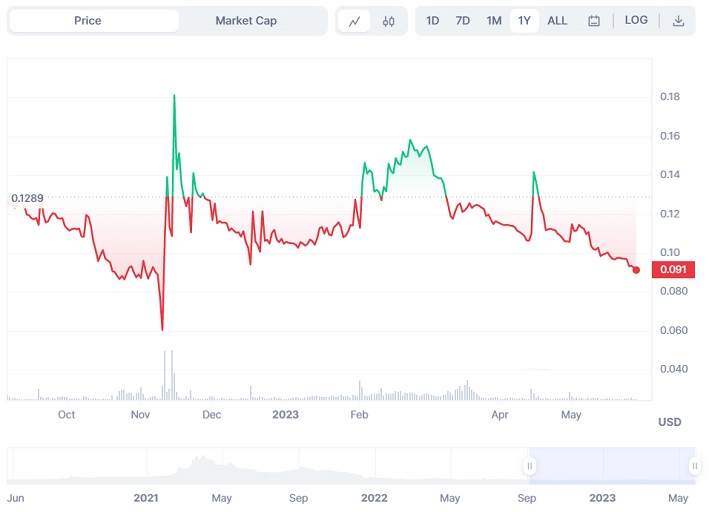Image resolution: width=709 pixels, height=515 pixels.
Task: Toggle the LOG scale option
Action: point(636,20)
